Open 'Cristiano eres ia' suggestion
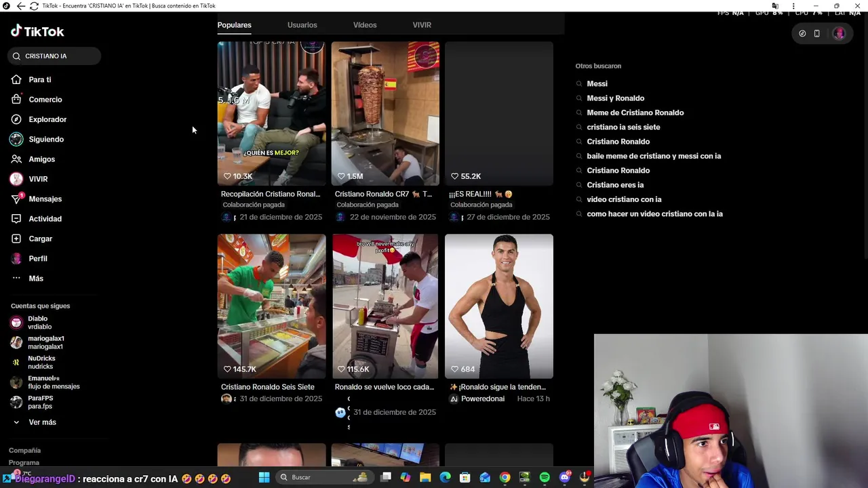Screen dimensions: 868x488 click(615, 185)
